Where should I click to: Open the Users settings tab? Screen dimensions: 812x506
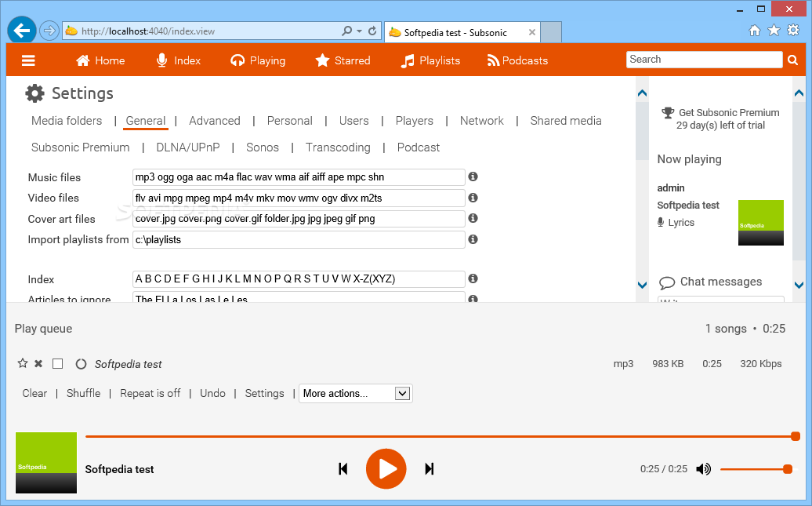[353, 121]
